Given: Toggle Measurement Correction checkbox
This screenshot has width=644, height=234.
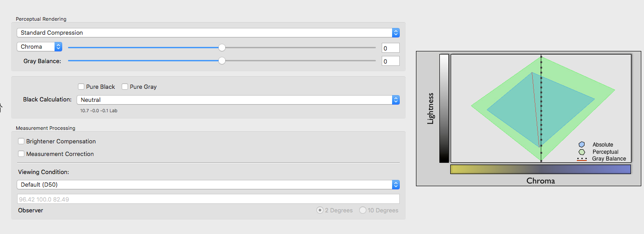Looking at the screenshot, I should click(21, 154).
